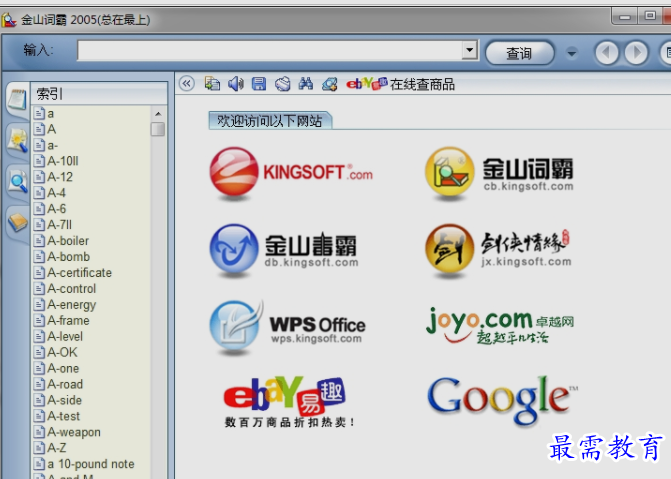Image resolution: width=671 pixels, height=479 pixels.
Task: Open the KINGSOFT.com website logo
Action: (x=291, y=173)
